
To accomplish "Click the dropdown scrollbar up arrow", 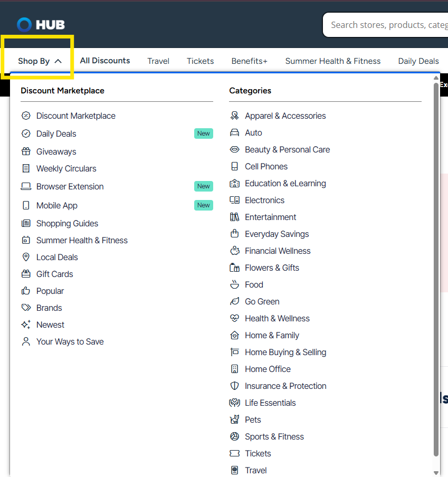I will click(x=436, y=78).
